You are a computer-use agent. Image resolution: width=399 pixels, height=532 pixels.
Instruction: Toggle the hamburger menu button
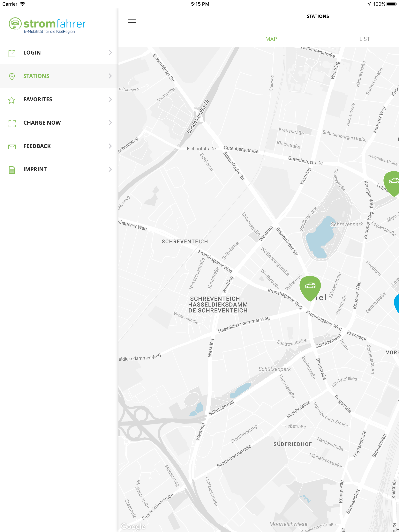[132, 19]
